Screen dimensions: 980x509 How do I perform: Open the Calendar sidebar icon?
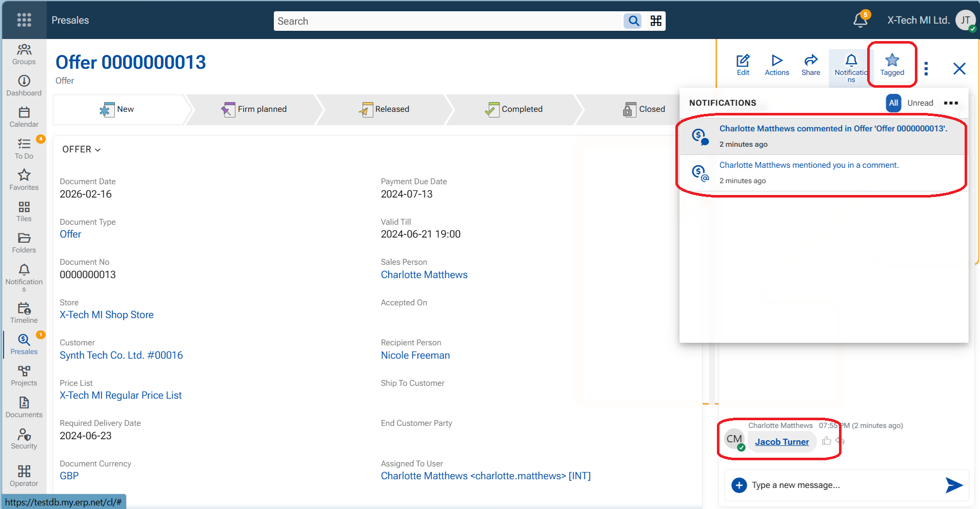(24, 117)
